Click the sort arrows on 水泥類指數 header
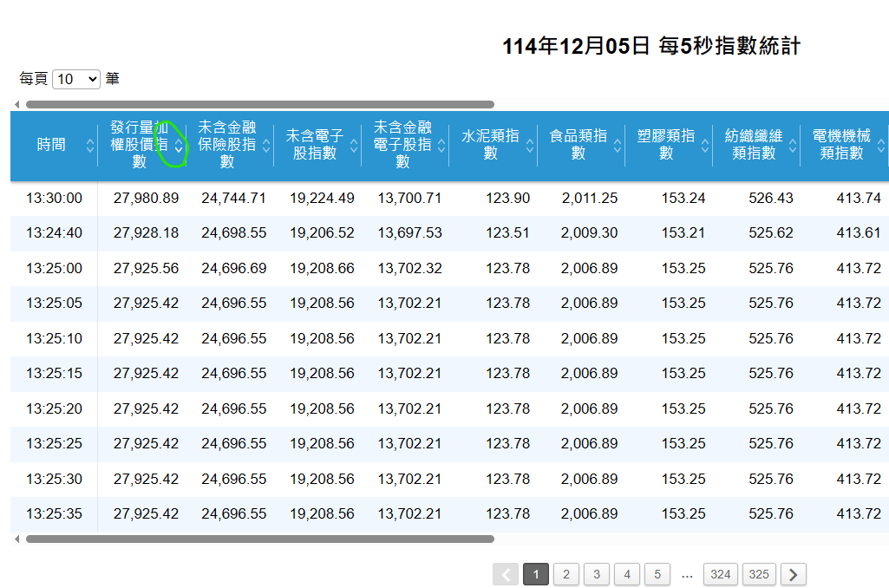889x588 pixels. [528, 147]
